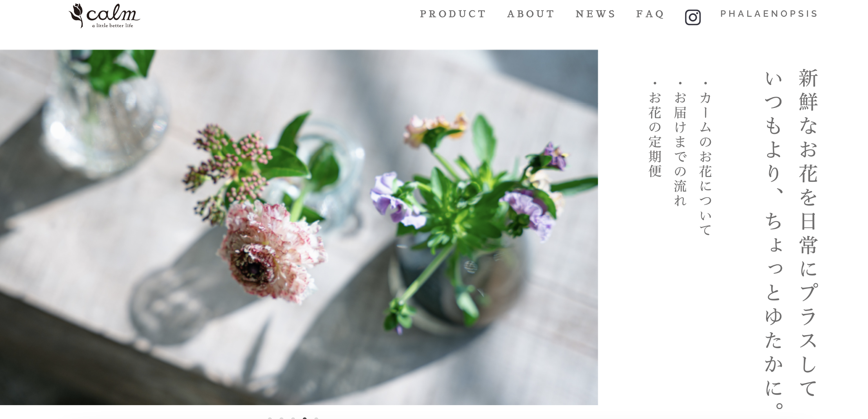This screenshot has height=419, width=868.
Task: Jump to the last carousel dot
Action: [316, 418]
